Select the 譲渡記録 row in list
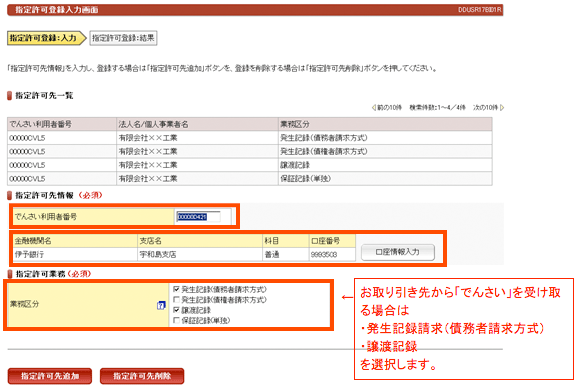 point(250,165)
